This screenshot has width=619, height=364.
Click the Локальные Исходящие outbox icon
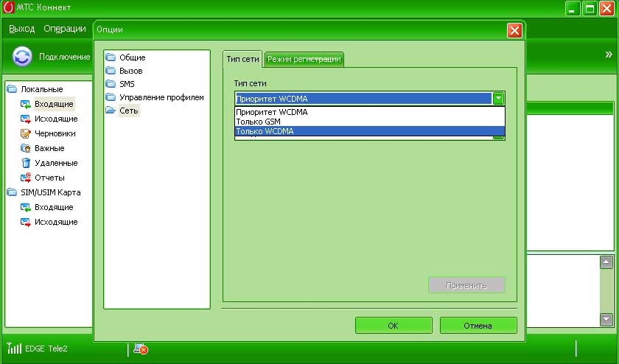pyautogui.click(x=26, y=119)
